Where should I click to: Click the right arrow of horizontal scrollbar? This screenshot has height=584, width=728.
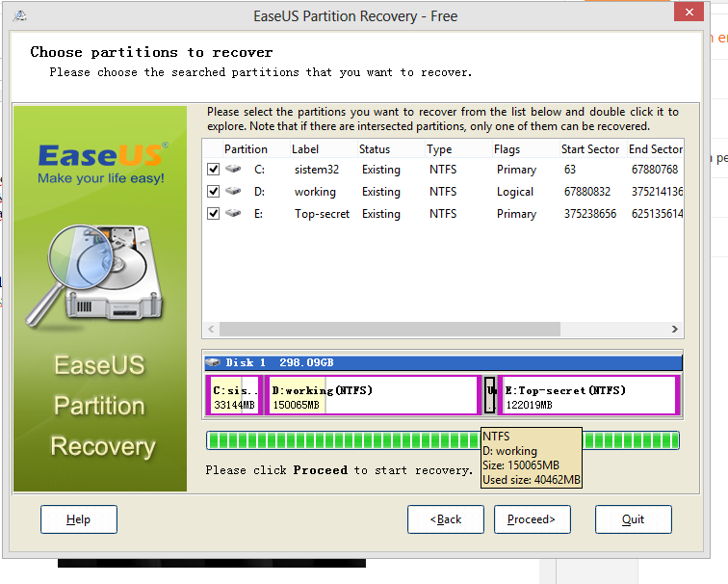pyautogui.click(x=675, y=330)
